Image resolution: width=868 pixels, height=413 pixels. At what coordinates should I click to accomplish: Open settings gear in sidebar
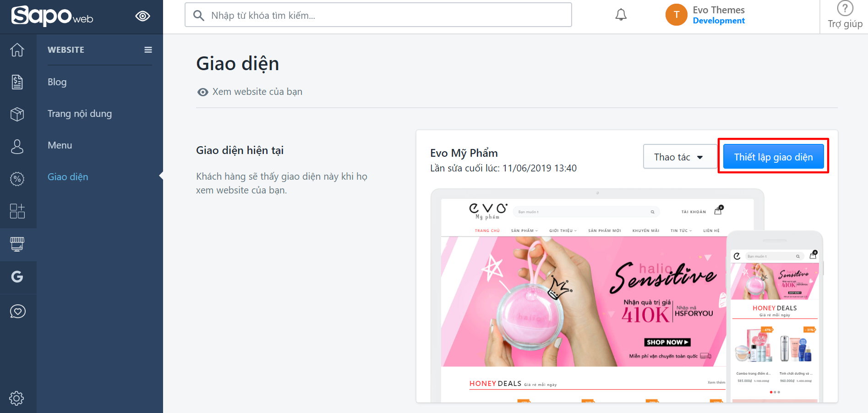[x=16, y=398]
